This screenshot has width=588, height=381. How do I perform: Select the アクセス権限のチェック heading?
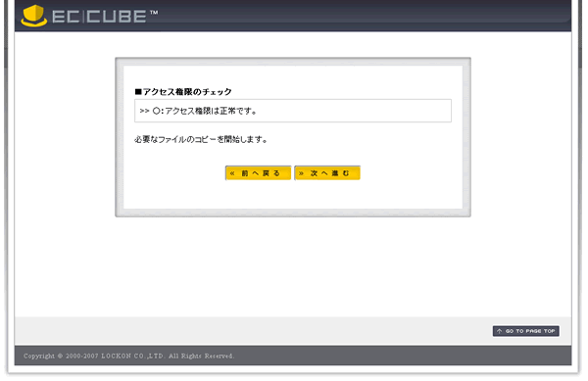(x=183, y=92)
